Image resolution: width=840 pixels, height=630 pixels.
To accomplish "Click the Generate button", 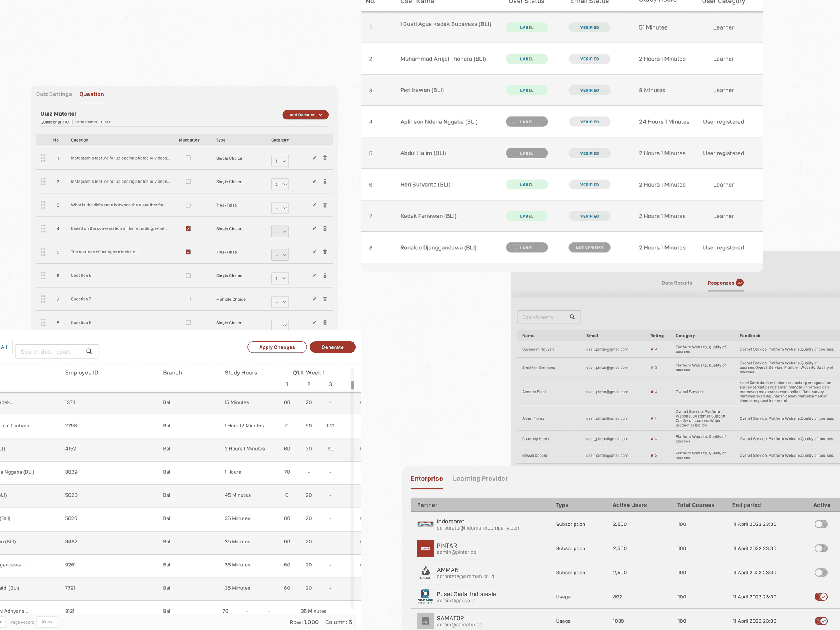I will pos(332,347).
